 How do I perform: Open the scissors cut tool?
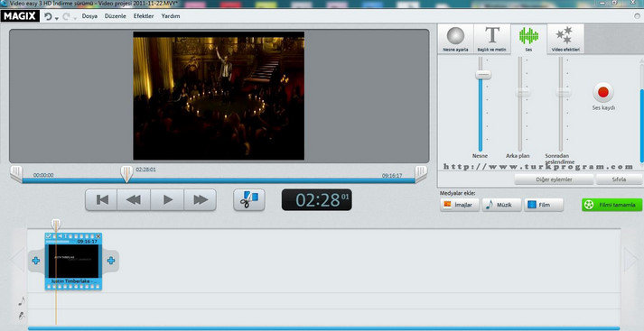pos(249,199)
